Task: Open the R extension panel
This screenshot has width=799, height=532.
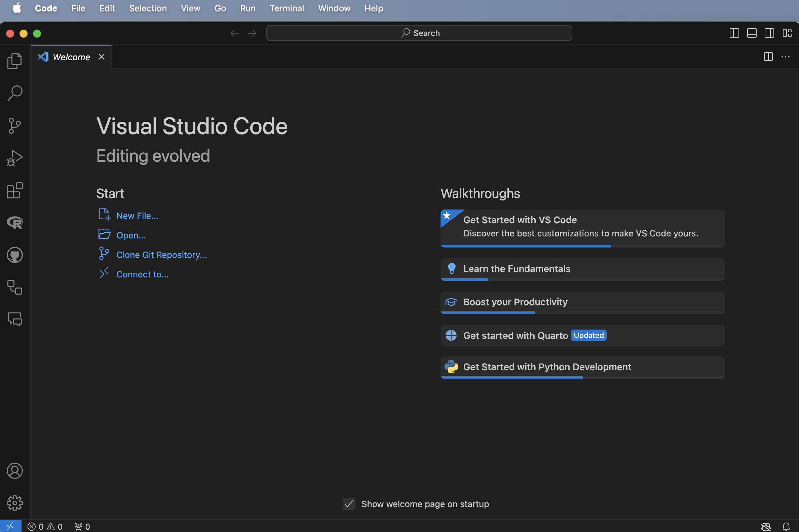Action: click(x=14, y=223)
